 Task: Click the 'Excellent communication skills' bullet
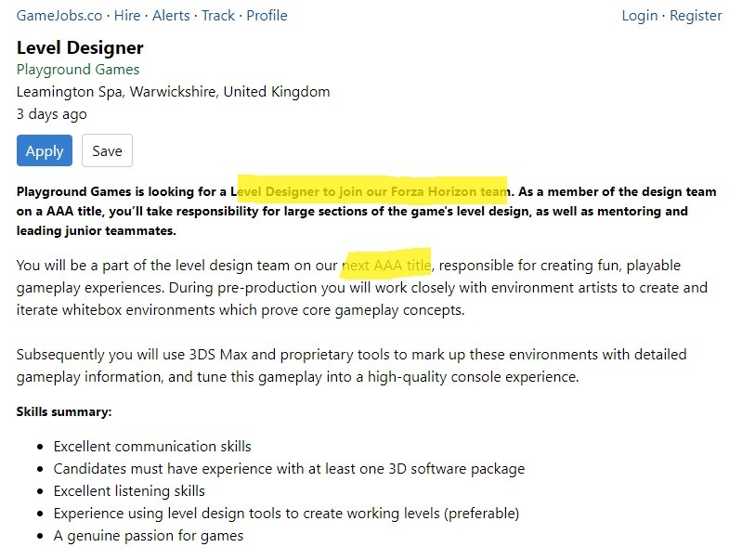coord(152,447)
